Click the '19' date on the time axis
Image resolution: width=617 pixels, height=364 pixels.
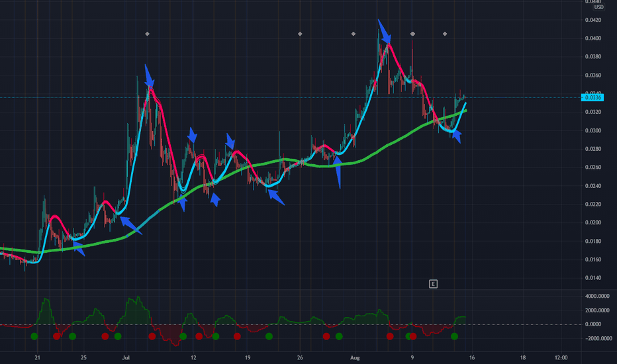tap(248, 357)
